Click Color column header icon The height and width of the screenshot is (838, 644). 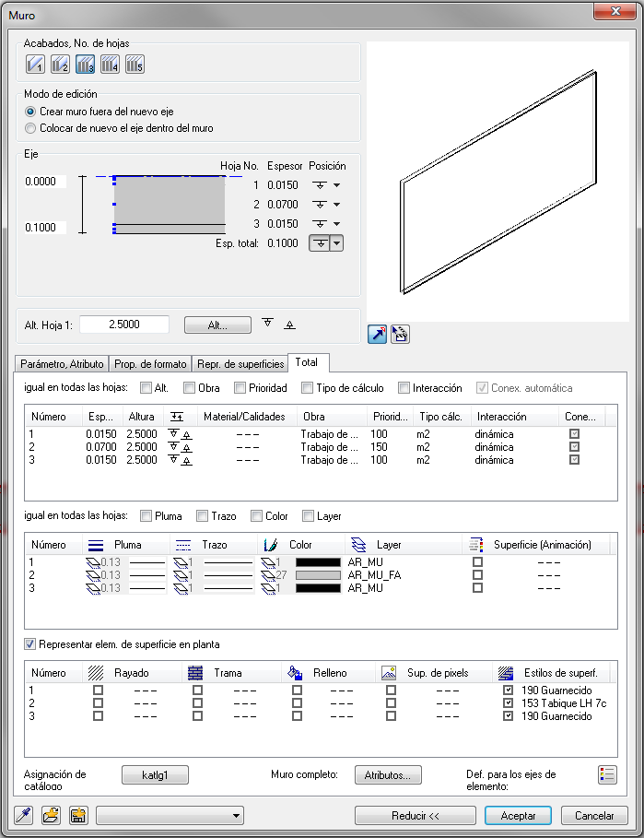tap(270, 545)
